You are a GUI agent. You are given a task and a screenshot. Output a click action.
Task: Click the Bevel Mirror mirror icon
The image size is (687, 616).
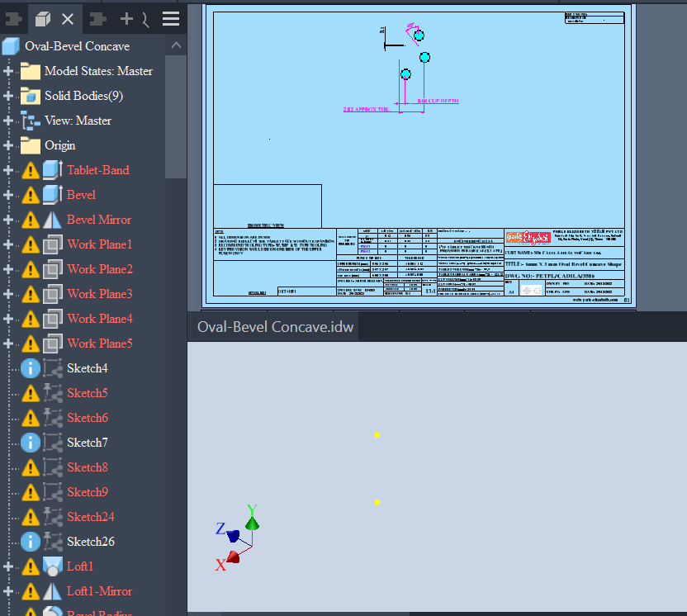(52, 220)
